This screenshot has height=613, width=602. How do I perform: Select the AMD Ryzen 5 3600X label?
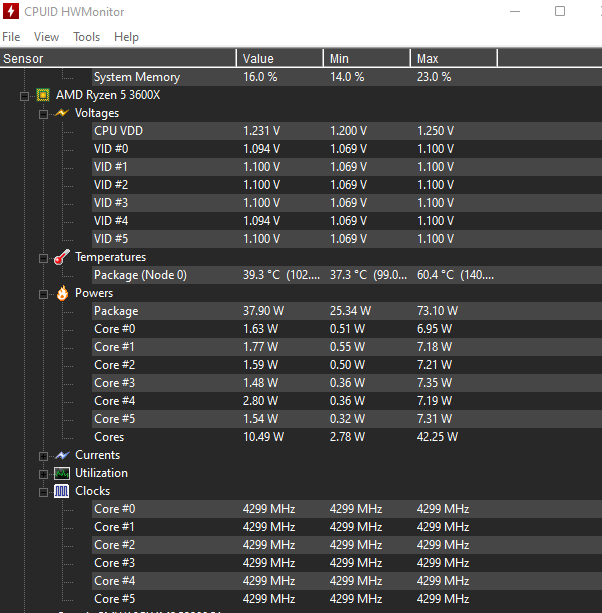[x=108, y=95]
